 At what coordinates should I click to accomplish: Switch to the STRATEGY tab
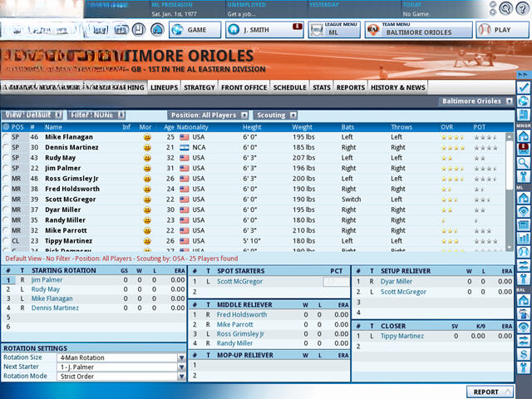coord(199,87)
